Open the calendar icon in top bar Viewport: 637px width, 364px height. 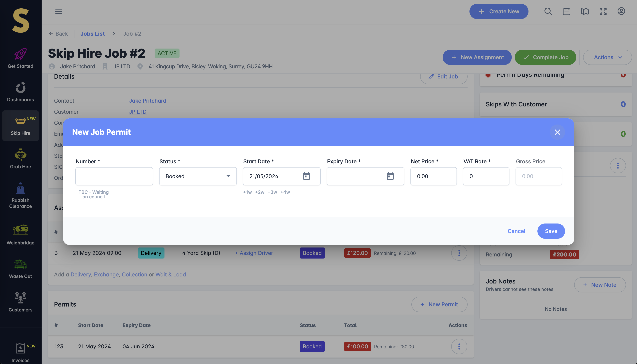pyautogui.click(x=566, y=11)
